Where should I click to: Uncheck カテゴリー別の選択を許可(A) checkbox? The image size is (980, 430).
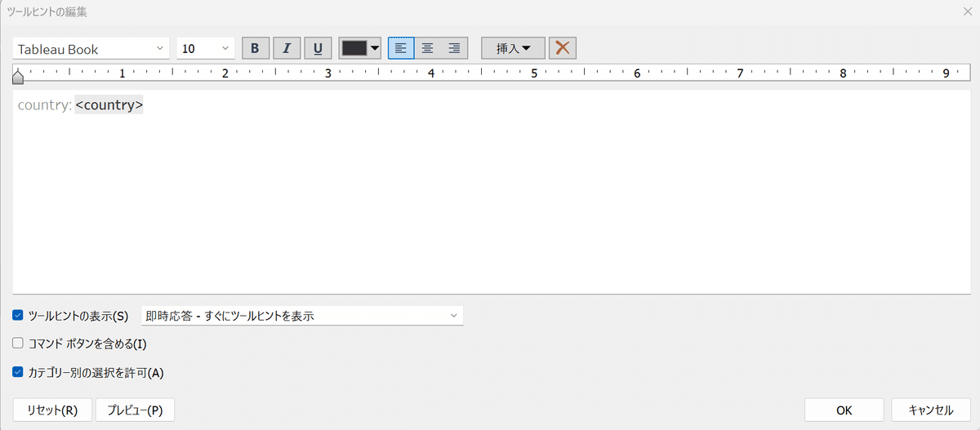point(18,373)
